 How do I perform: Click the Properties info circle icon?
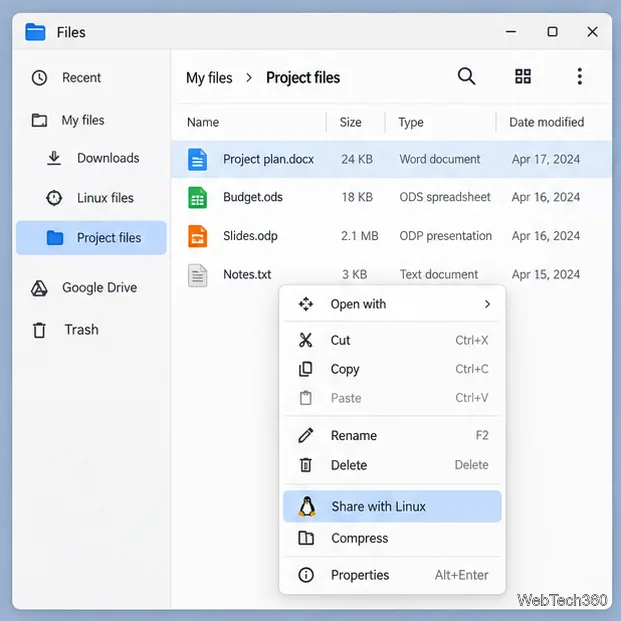tap(306, 575)
